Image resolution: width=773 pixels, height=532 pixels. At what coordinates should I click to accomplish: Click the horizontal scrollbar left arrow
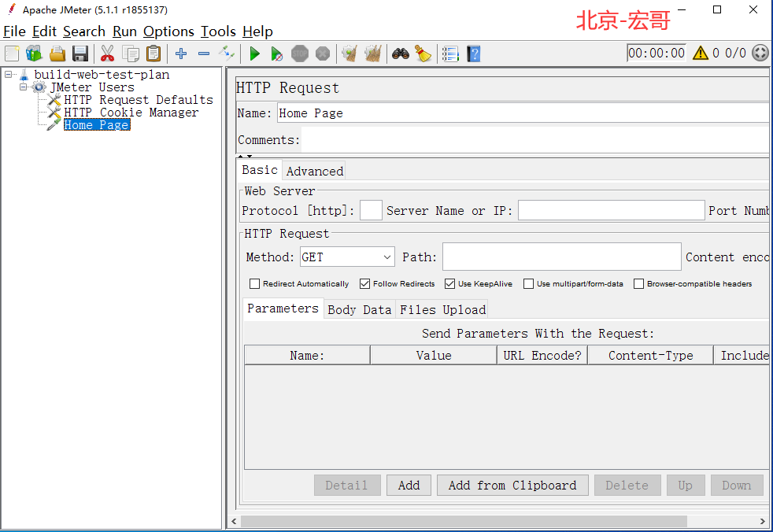tap(234, 521)
